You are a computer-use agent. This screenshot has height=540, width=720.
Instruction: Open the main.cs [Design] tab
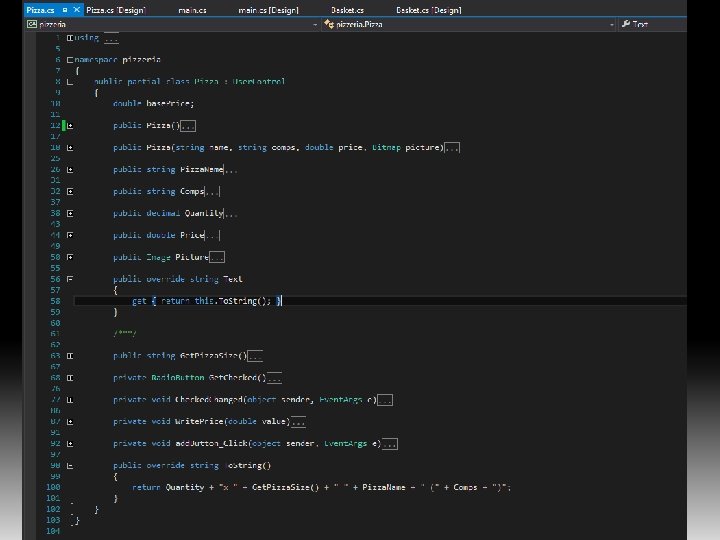pos(268,10)
